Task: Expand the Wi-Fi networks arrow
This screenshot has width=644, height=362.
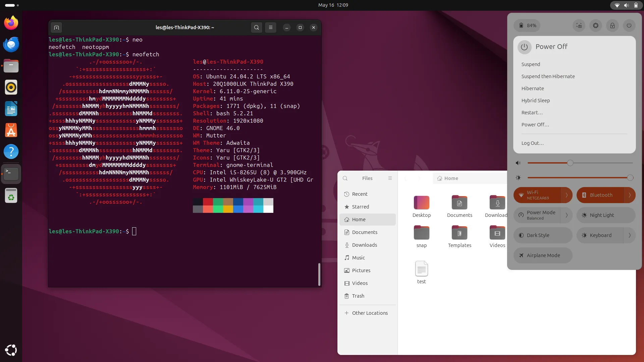Action: [567, 195]
